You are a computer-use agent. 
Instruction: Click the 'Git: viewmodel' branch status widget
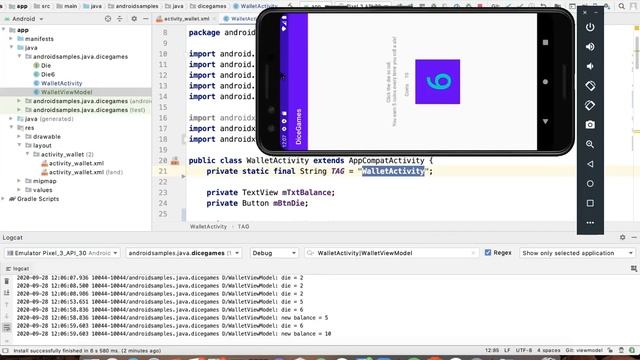(x=584, y=350)
